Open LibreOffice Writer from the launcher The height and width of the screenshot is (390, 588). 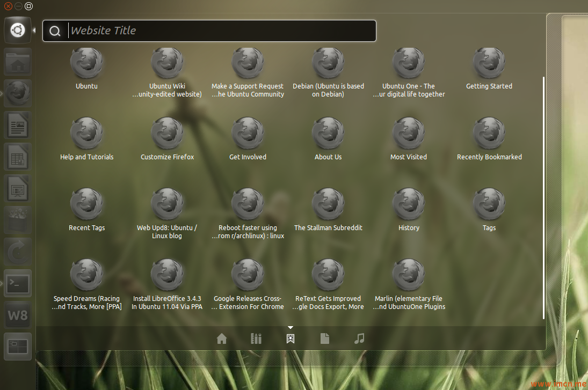(18, 126)
